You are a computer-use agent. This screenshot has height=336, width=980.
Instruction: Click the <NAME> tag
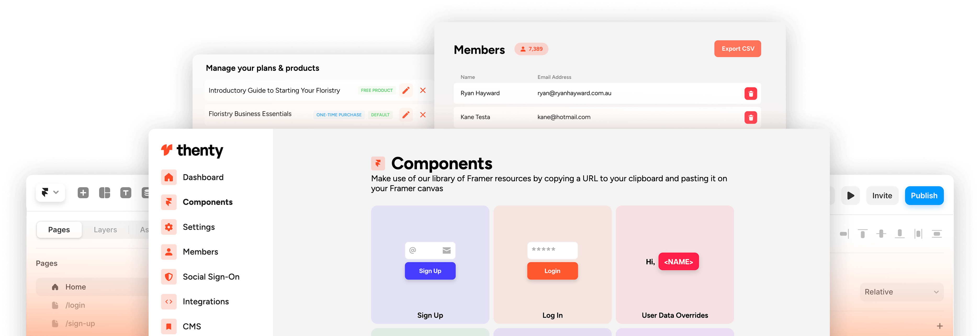[x=678, y=262]
